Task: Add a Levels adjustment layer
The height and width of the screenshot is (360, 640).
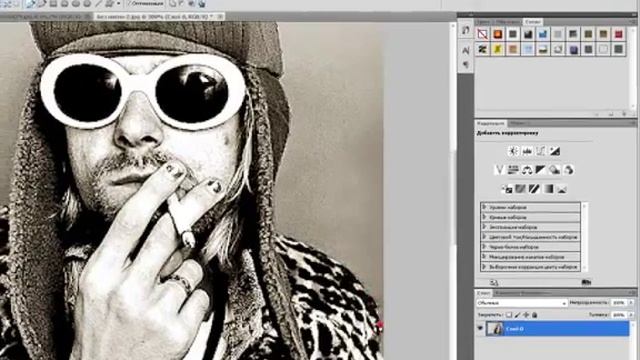Action: click(527, 151)
